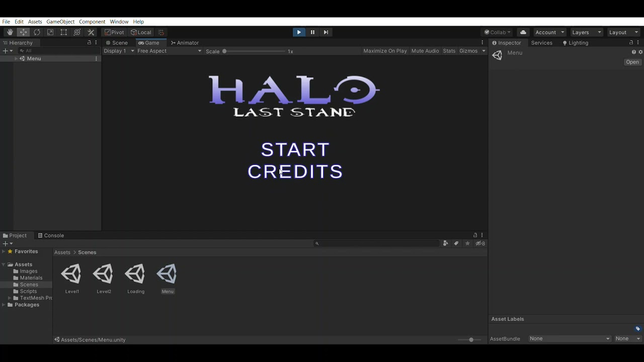
Task: Click the Step frame button
Action: [326, 32]
